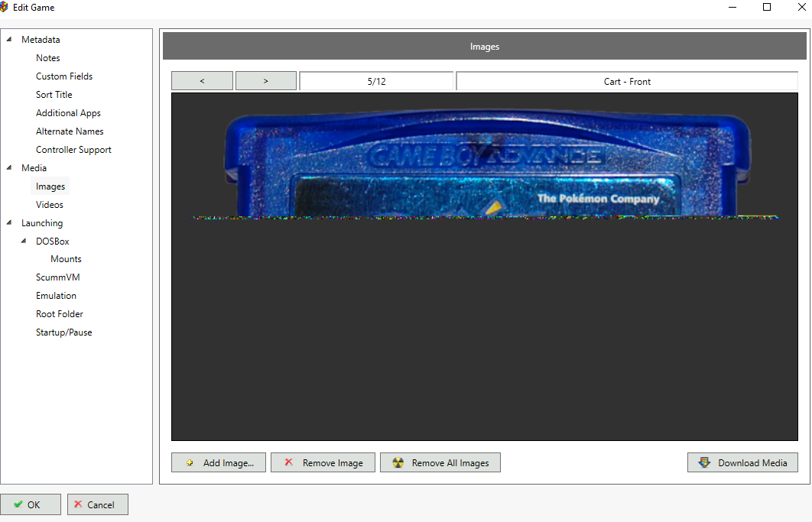This screenshot has height=522, width=812.
Task: Select the Metadata heading
Action: (41, 39)
